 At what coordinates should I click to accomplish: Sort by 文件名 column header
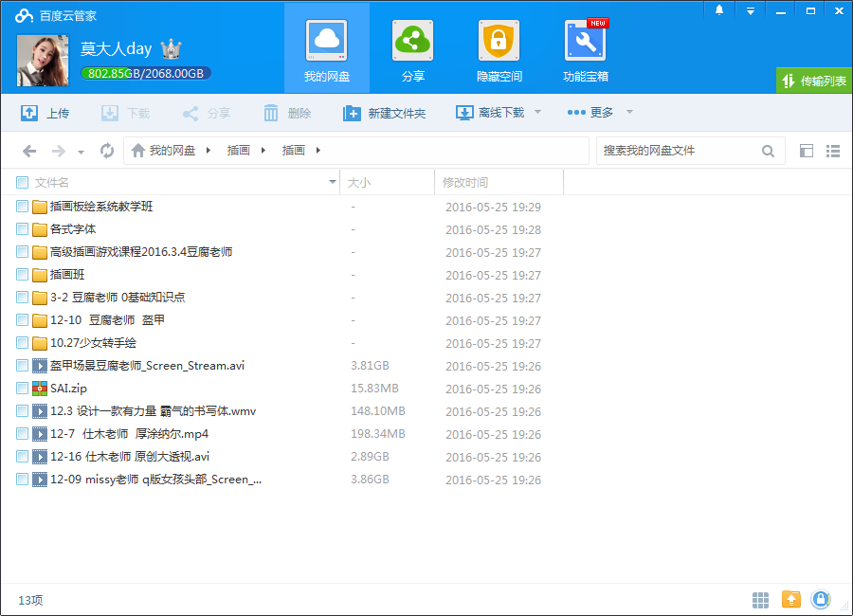click(52, 182)
